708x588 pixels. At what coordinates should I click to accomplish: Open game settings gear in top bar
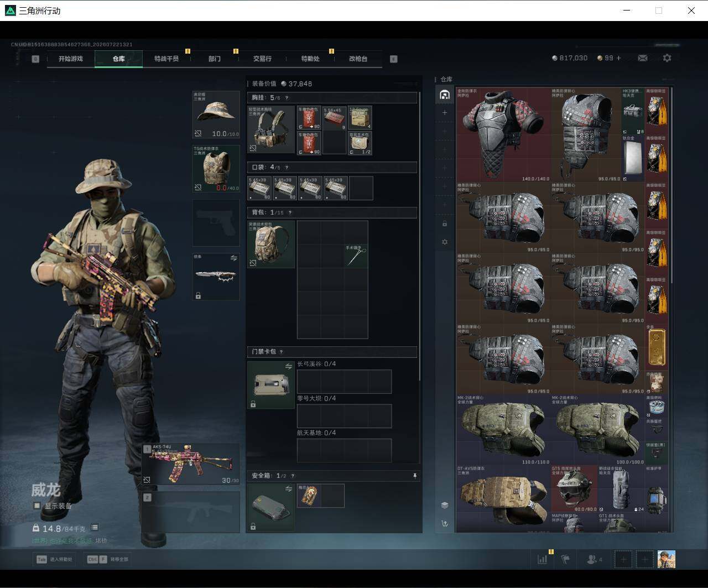click(667, 58)
